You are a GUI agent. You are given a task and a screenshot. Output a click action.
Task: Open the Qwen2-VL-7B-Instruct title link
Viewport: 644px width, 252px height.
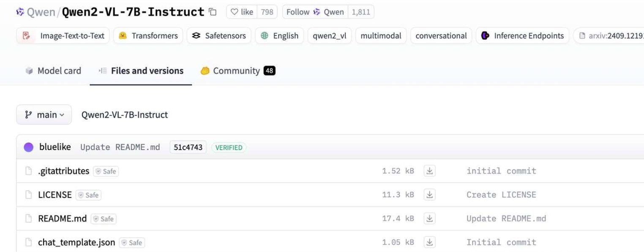(133, 12)
